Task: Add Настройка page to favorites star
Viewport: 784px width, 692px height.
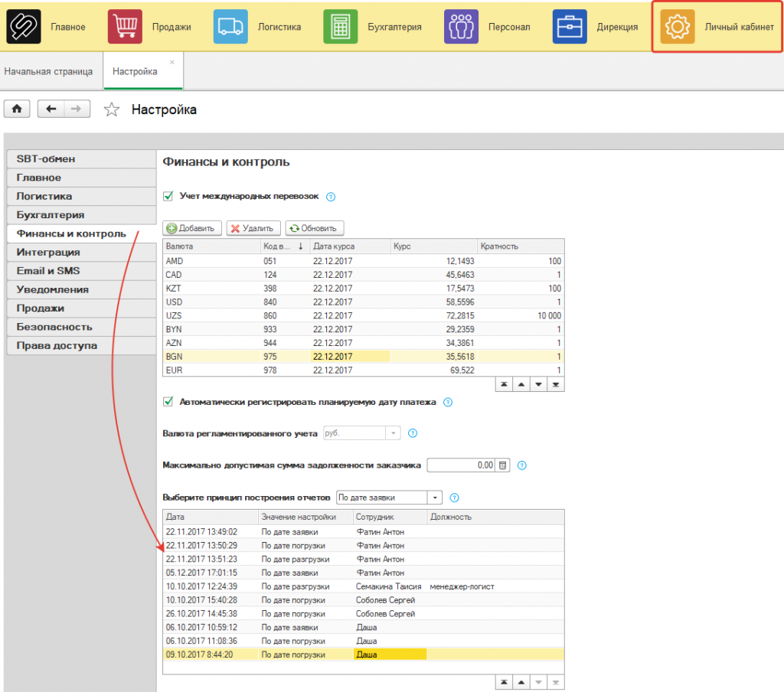Action: (112, 109)
